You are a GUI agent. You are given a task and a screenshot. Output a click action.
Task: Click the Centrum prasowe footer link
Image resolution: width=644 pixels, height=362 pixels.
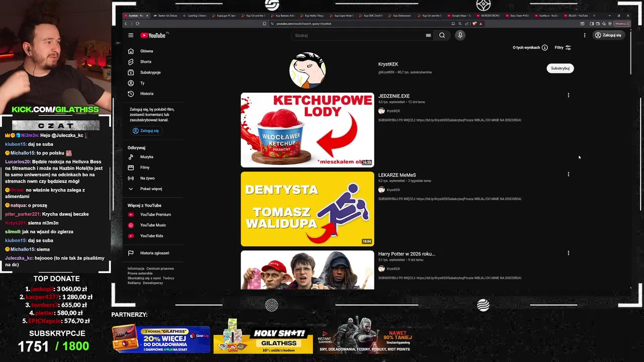point(160,268)
